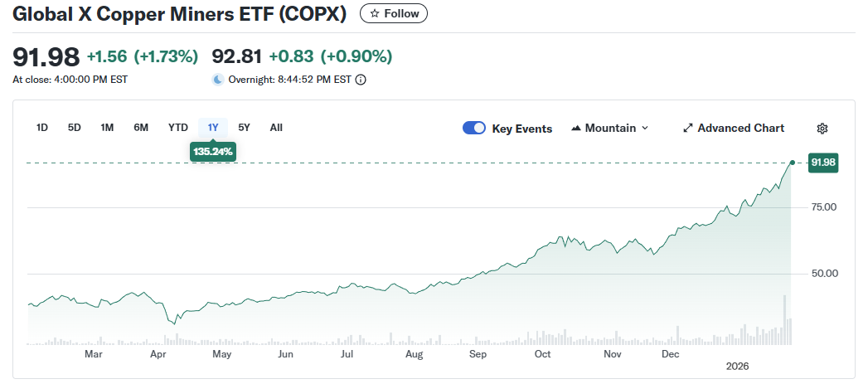Click the +0.83 (+0.90%) overnight change

click(x=331, y=56)
